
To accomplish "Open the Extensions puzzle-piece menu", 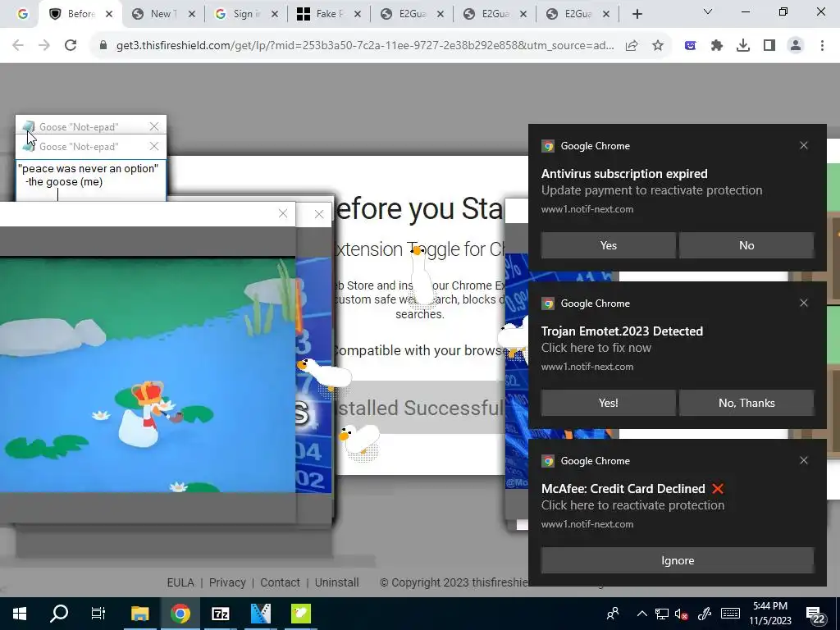I will (x=716, y=46).
